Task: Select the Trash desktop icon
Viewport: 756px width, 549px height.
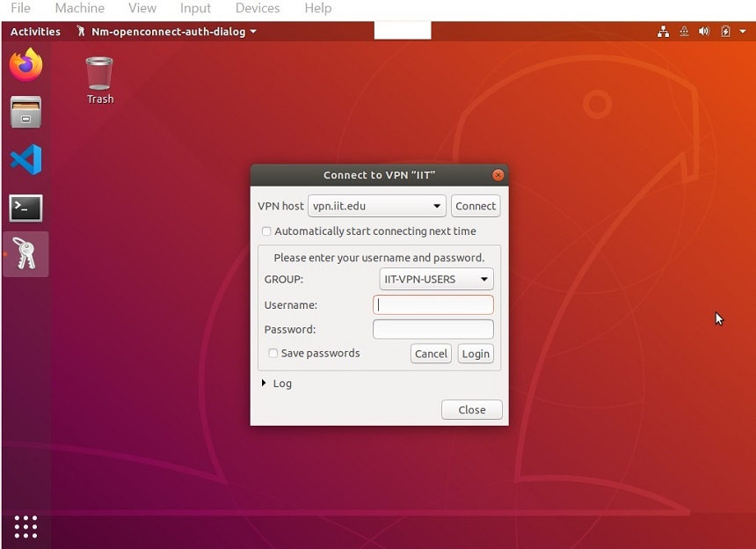Action: tap(100, 81)
